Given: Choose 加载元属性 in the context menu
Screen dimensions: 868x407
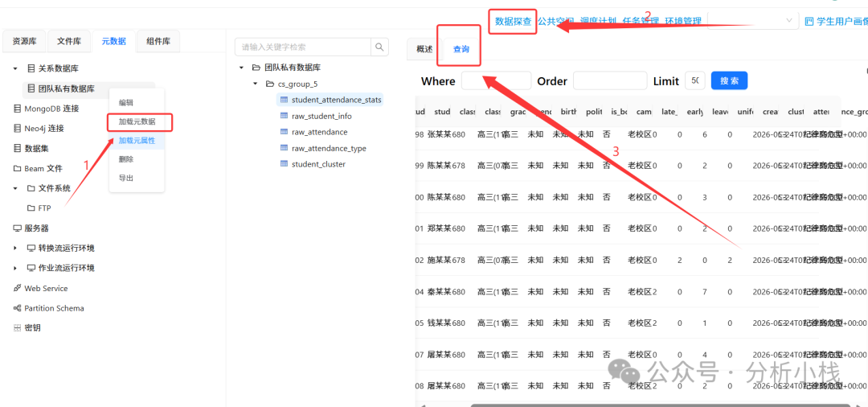Looking at the screenshot, I should 137,141.
